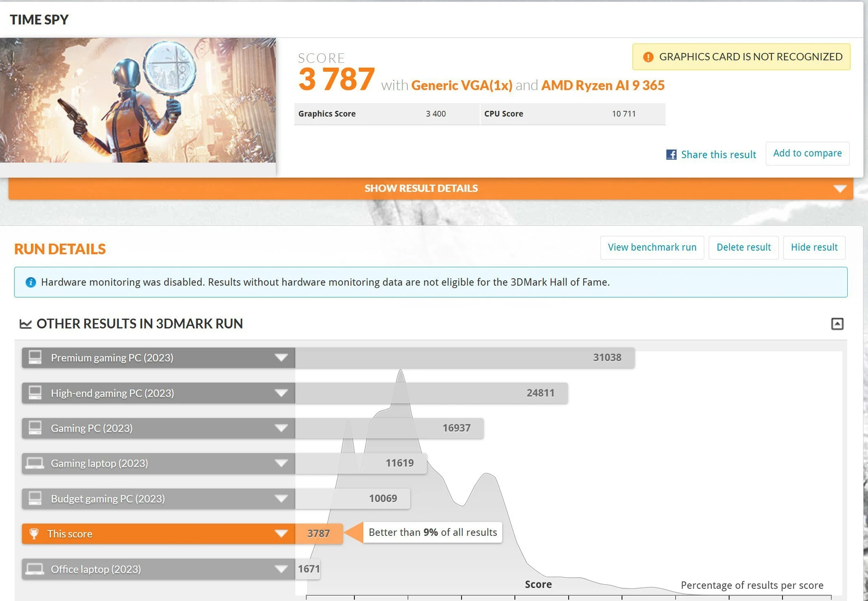Click the chart icon beside Other Results heading
The width and height of the screenshot is (868, 601).
coord(25,324)
